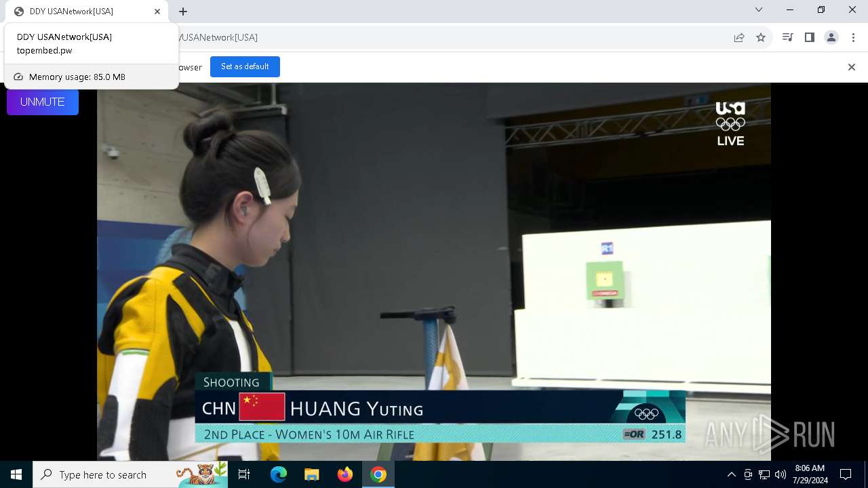This screenshot has height=488, width=868.
Task: Open the Chrome profile avatar
Action: tap(831, 37)
